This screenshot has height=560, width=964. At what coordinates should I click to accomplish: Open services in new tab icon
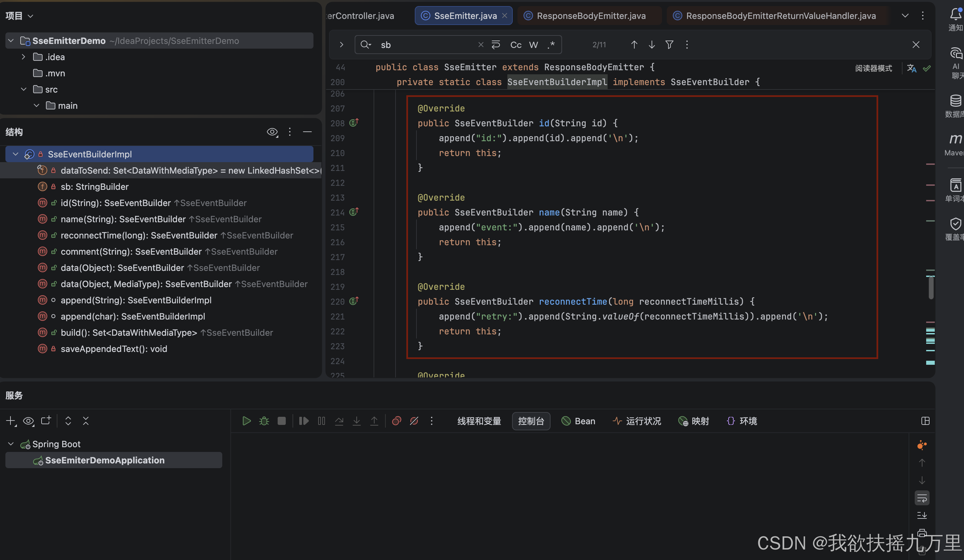coord(46,421)
